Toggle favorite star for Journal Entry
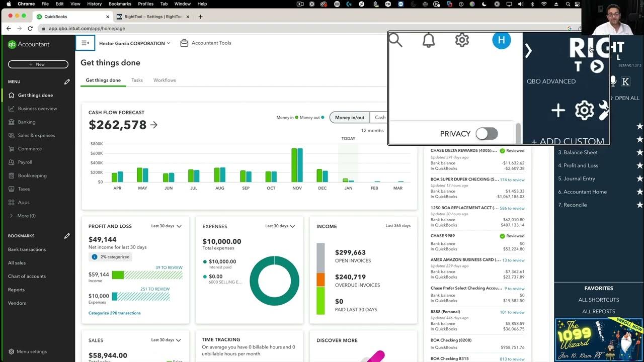The width and height of the screenshot is (644, 362). pyautogui.click(x=639, y=178)
